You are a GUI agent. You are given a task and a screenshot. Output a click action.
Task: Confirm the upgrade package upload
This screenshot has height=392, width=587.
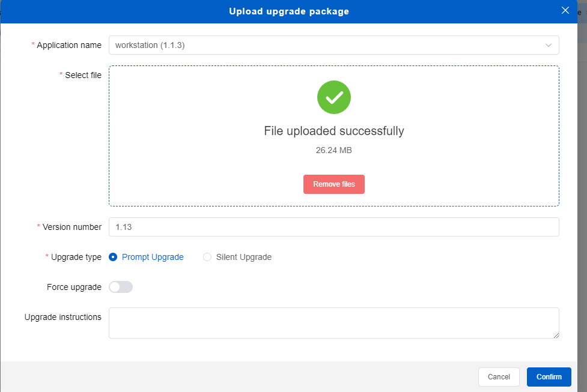[x=549, y=377]
